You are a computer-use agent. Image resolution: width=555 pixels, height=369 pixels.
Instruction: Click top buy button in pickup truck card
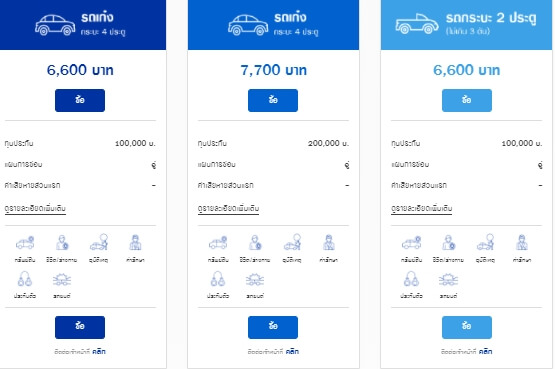coord(467,100)
